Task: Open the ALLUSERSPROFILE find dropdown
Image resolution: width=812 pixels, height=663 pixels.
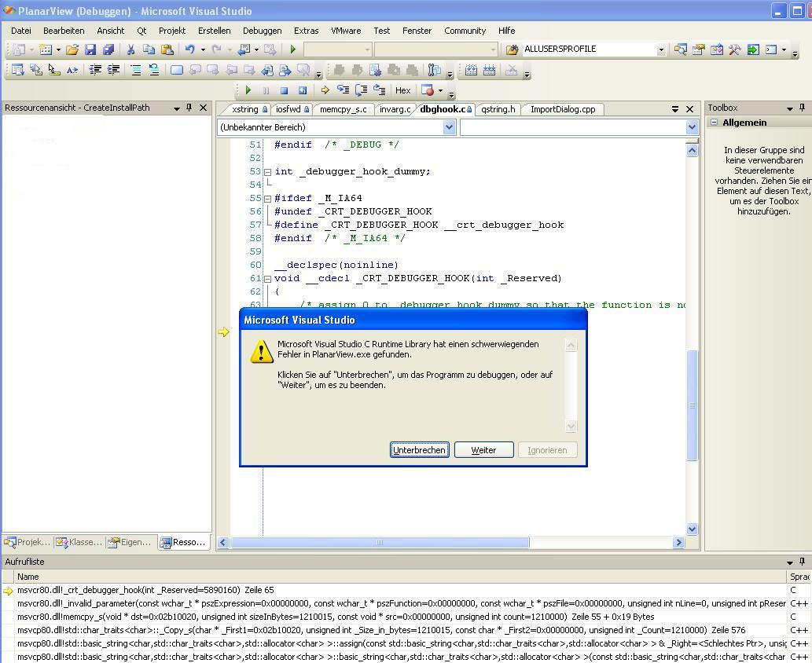Action: tap(661, 49)
